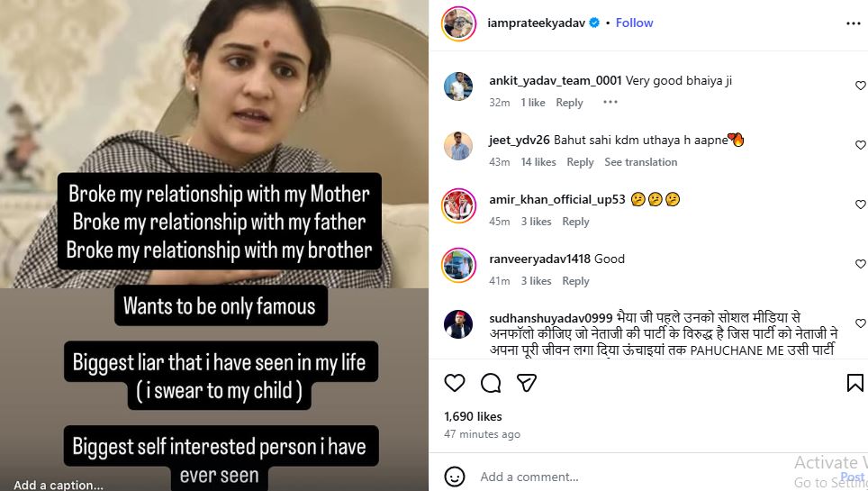The width and height of the screenshot is (868, 491).
Task: View 14 likes on jeet_ydv26 comment
Action: click(x=538, y=162)
